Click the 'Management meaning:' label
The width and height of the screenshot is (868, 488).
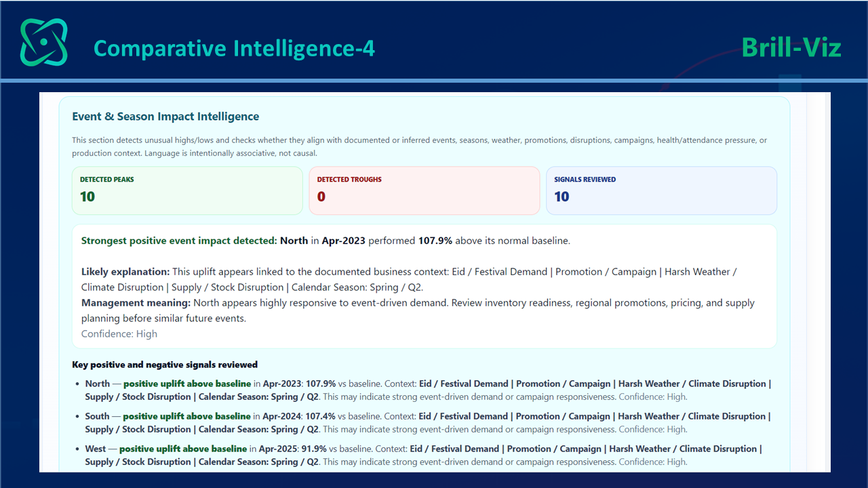(x=136, y=303)
